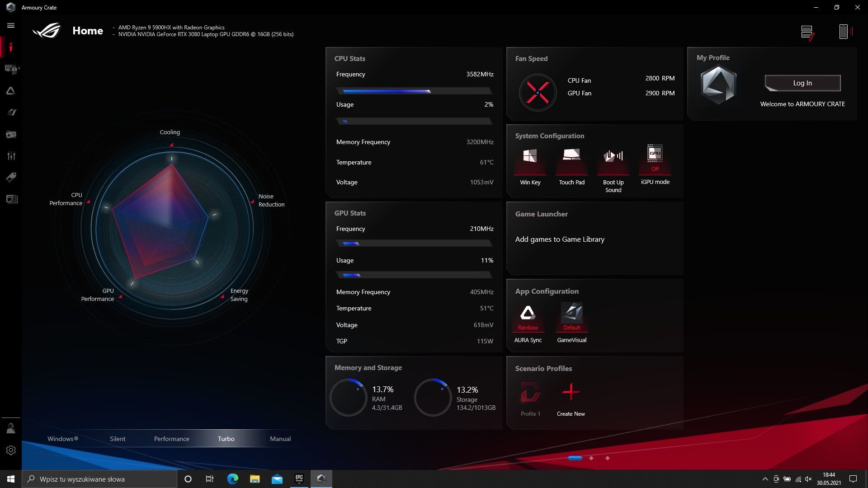Go to second dashboard page dot

(591, 458)
